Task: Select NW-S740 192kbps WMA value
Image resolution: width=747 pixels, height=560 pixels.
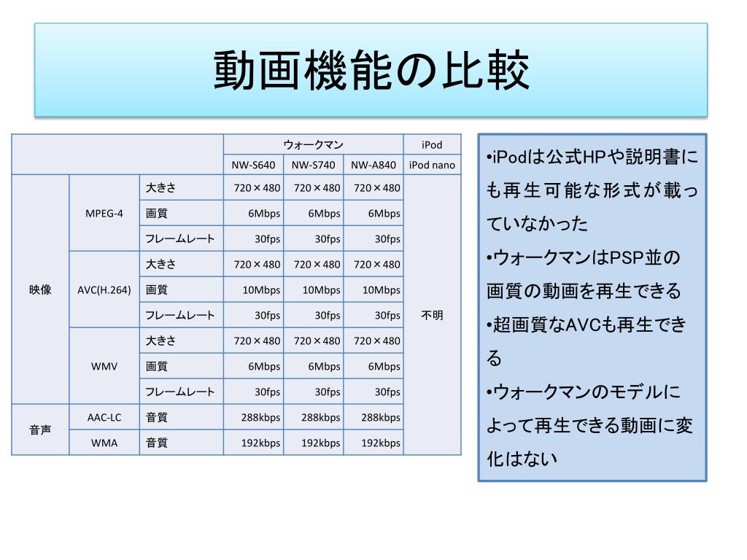Action: pyautogui.click(x=314, y=443)
